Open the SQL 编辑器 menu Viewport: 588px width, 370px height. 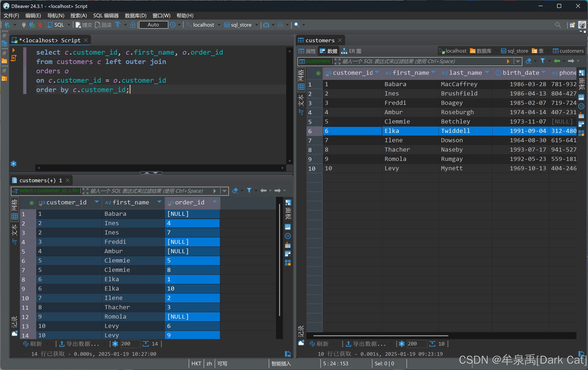(106, 16)
